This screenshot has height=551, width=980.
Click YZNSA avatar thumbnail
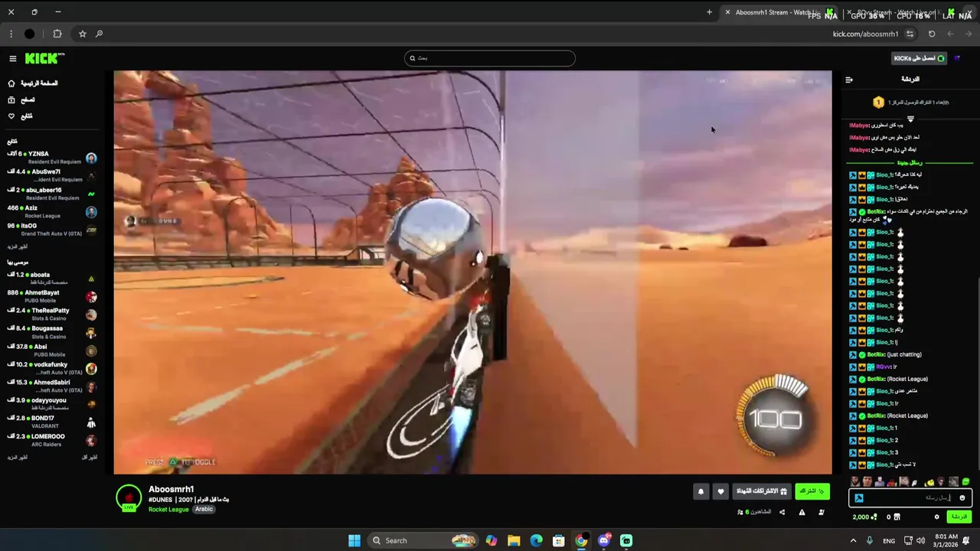(x=91, y=158)
